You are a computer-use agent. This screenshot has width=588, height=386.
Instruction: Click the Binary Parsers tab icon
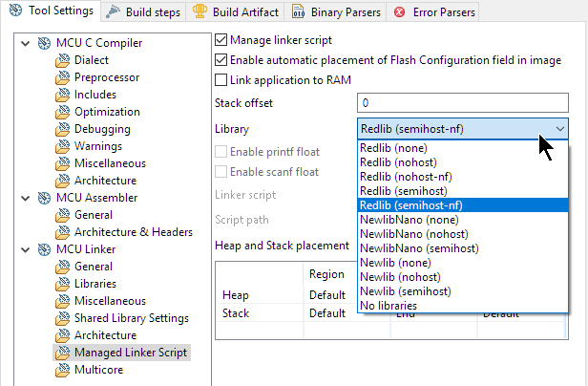[x=299, y=11]
